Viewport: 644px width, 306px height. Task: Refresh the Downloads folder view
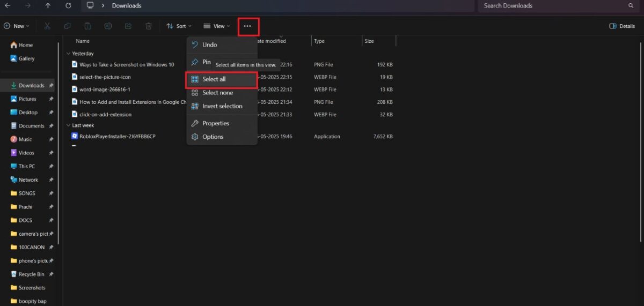68,6
